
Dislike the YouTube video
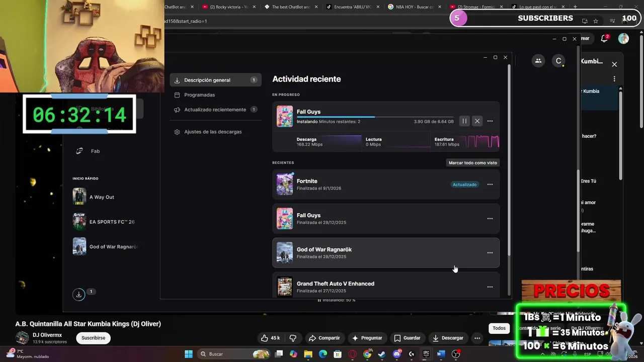tap(293, 338)
